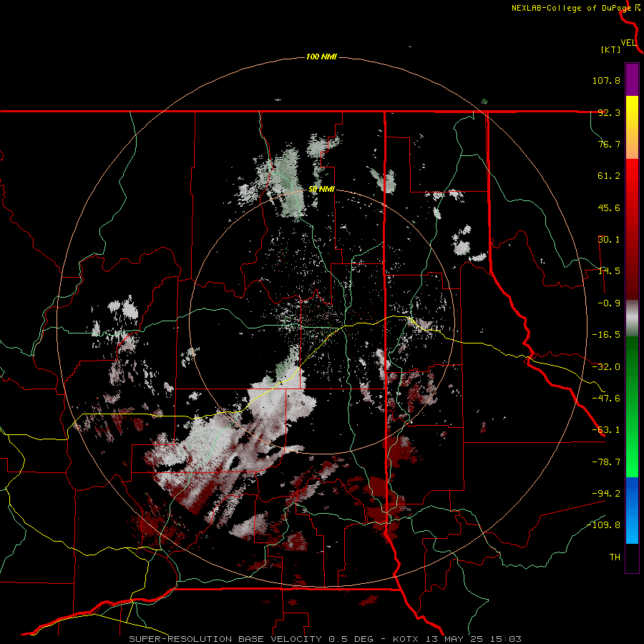This screenshot has width=644, height=644.
Task: Click the 100 NMI range ring label
Action: 321,57
